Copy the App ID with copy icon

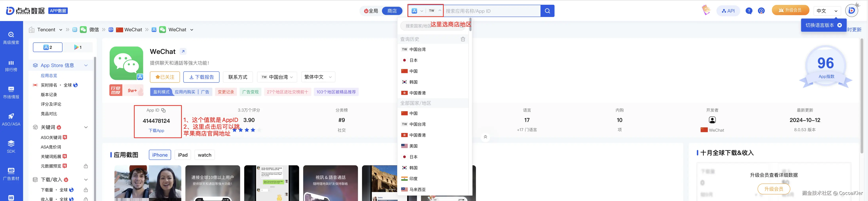[x=163, y=110]
